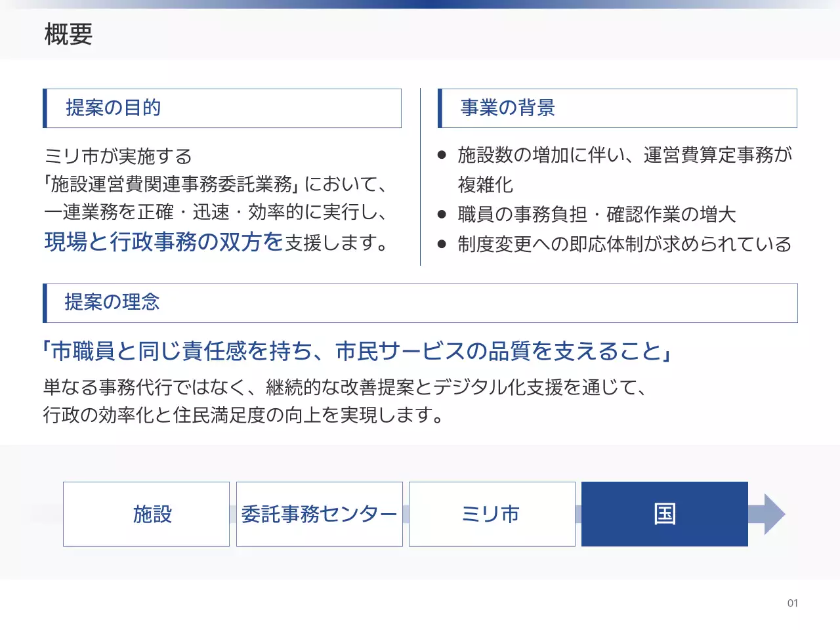840x630 pixels.
Task: Select the 事業の背景 section header
Action: tap(508, 108)
